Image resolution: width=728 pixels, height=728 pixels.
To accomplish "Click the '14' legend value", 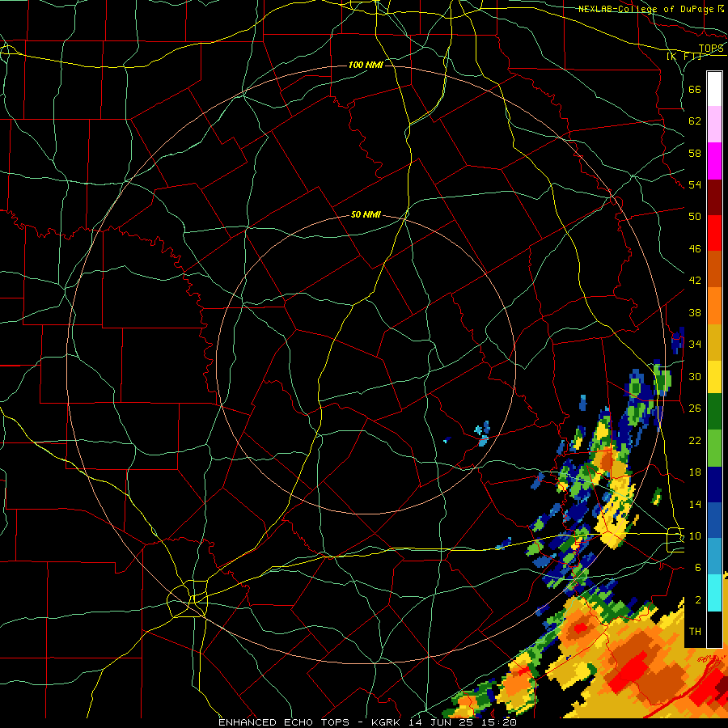I will click(695, 504).
